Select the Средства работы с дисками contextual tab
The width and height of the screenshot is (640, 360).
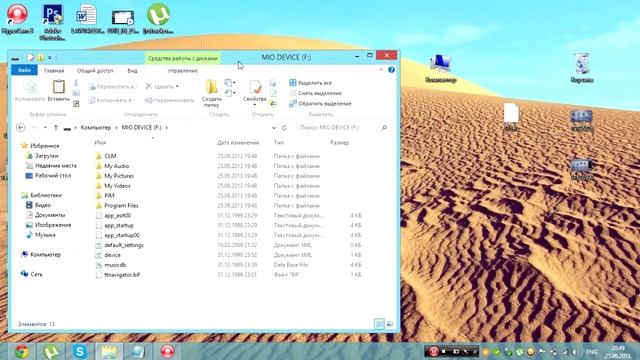click(x=182, y=58)
